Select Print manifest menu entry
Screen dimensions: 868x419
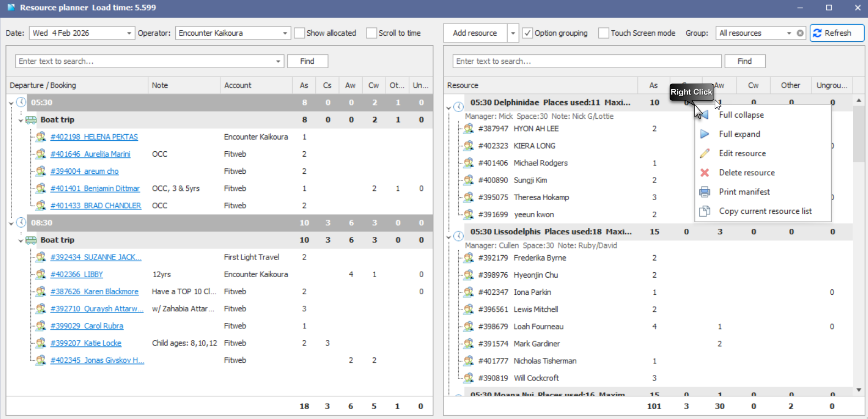763,192
